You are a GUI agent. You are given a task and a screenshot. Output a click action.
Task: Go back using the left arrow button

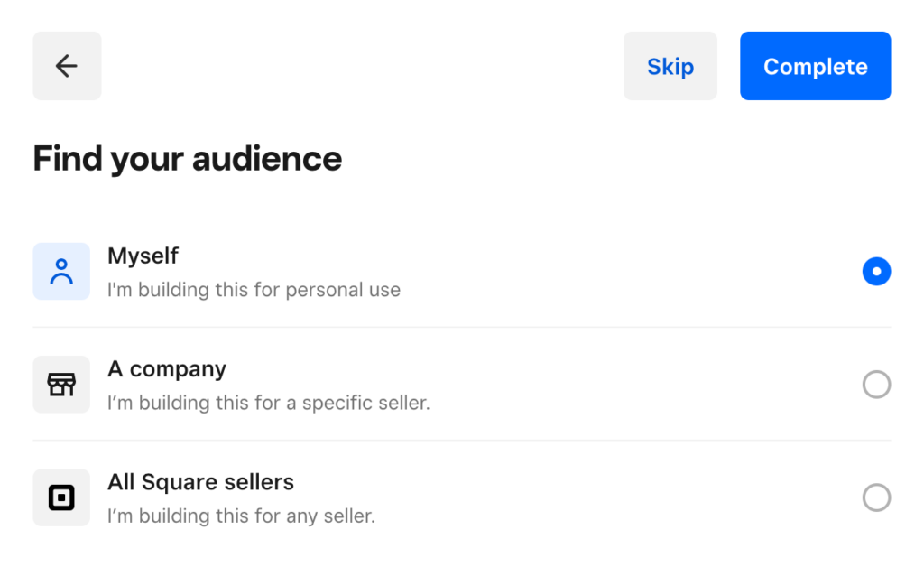point(67,66)
